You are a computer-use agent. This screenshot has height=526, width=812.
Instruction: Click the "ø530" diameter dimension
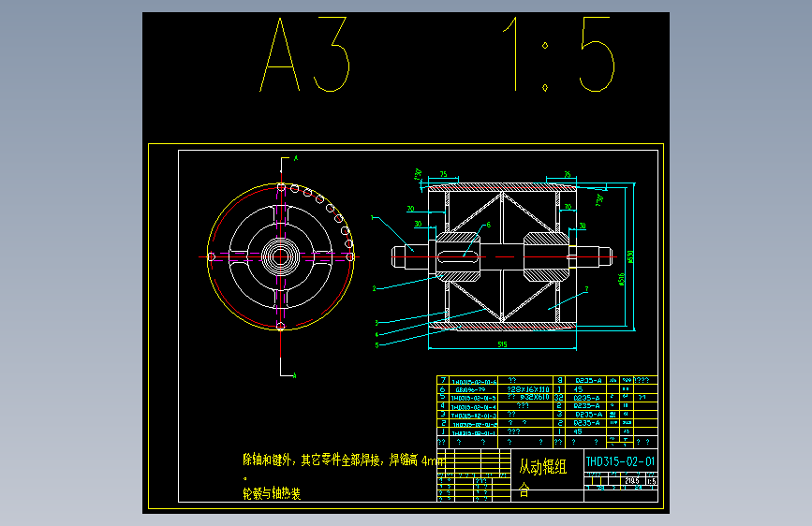(x=630, y=256)
